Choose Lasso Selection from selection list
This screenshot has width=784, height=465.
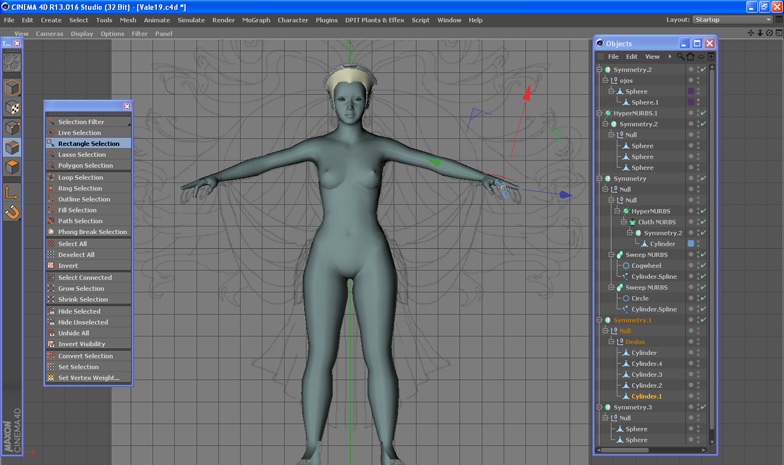81,155
